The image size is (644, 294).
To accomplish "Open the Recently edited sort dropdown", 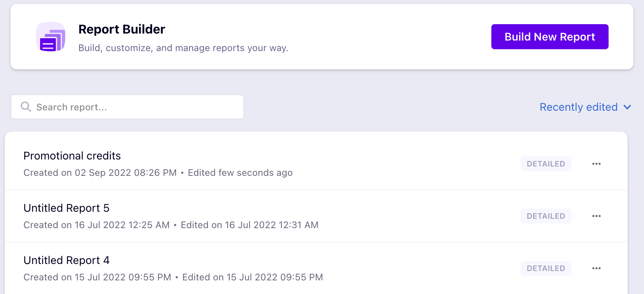I will click(579, 107).
